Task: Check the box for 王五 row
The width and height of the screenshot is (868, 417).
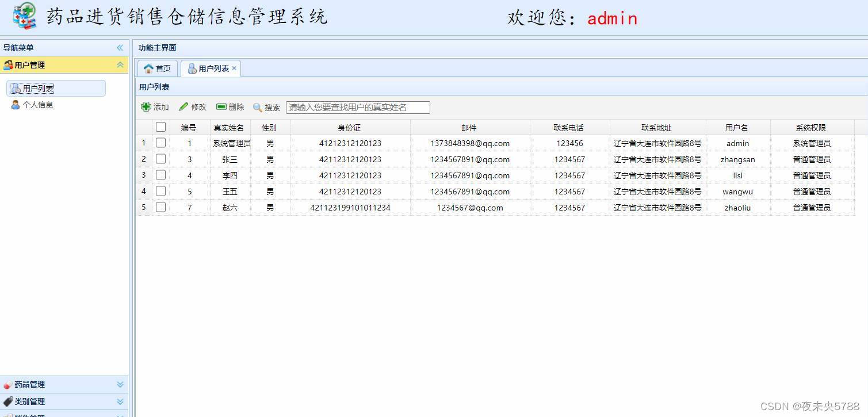Action: point(160,191)
